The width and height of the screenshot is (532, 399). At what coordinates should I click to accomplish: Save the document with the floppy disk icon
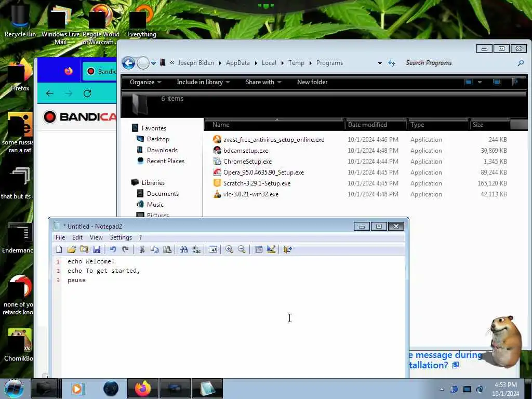pyautogui.click(x=97, y=249)
